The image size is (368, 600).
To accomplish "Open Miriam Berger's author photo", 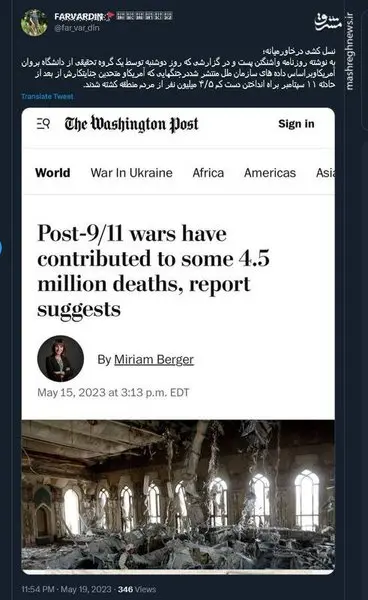I will pyautogui.click(x=60, y=359).
